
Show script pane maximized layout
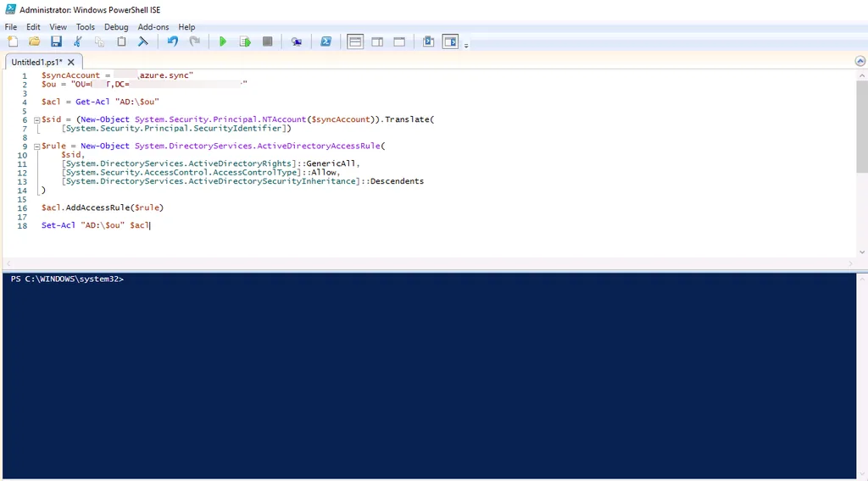pyautogui.click(x=399, y=41)
